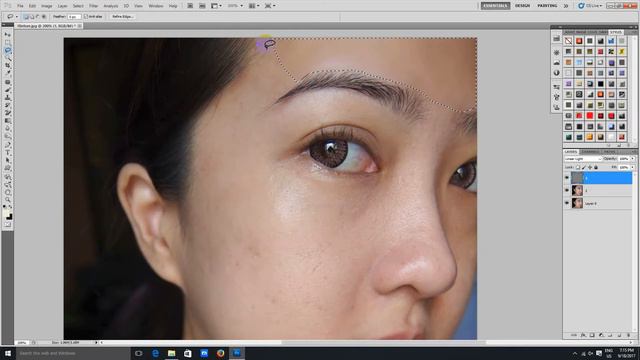The image size is (640, 360).
Task: Select the Clone Stamp tool
Action: [8, 98]
